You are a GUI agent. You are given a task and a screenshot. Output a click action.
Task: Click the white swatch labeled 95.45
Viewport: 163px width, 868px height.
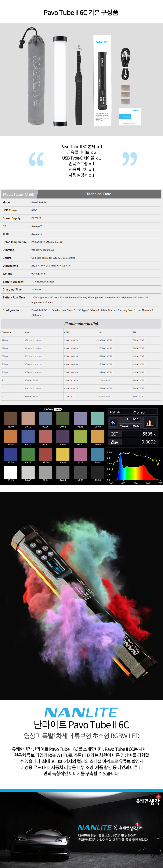click(x=10, y=472)
